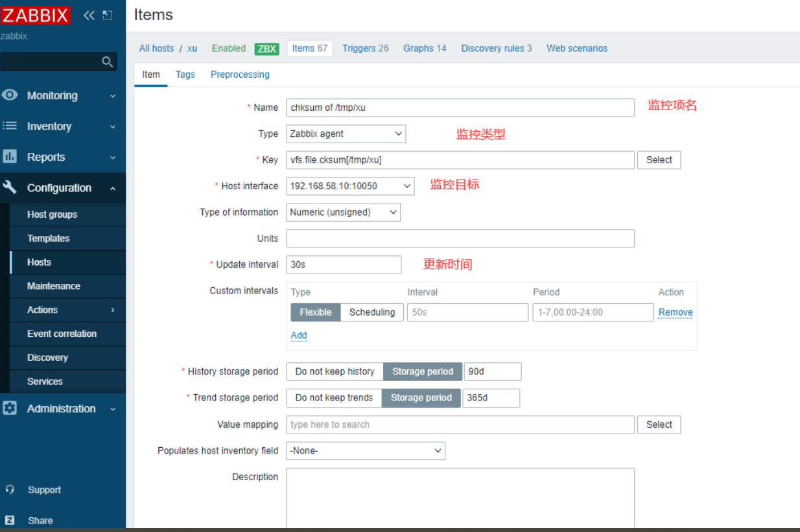Open Triggers 26 link
Viewport: 800px width, 532px height.
pyautogui.click(x=366, y=49)
